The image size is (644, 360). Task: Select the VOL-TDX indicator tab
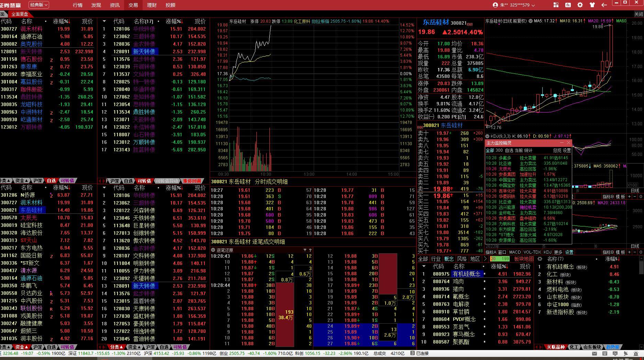click(x=532, y=252)
